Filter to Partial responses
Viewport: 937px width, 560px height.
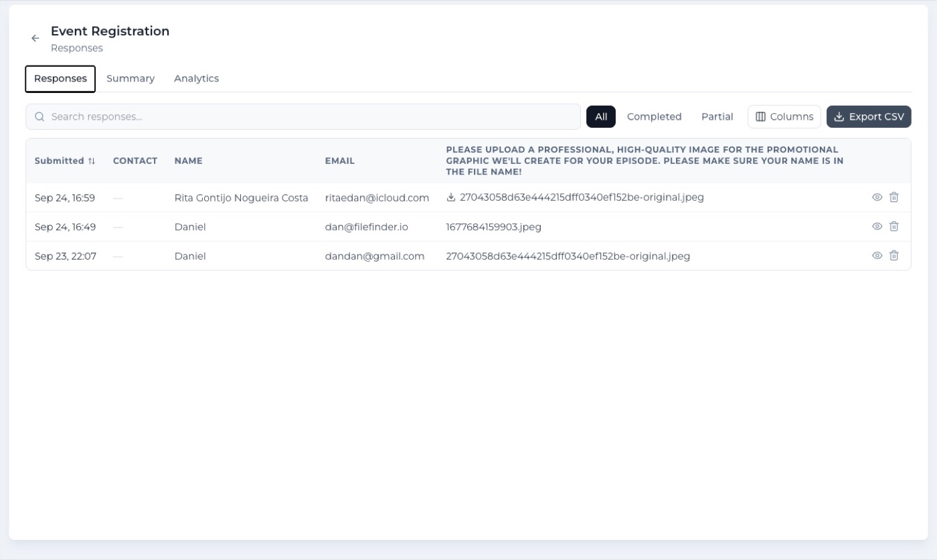coord(717,116)
